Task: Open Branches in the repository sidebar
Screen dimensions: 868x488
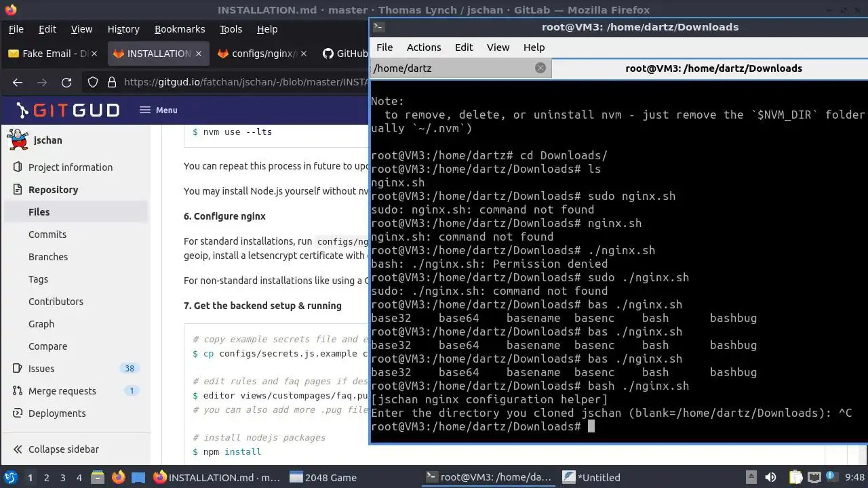Action: click(x=48, y=257)
